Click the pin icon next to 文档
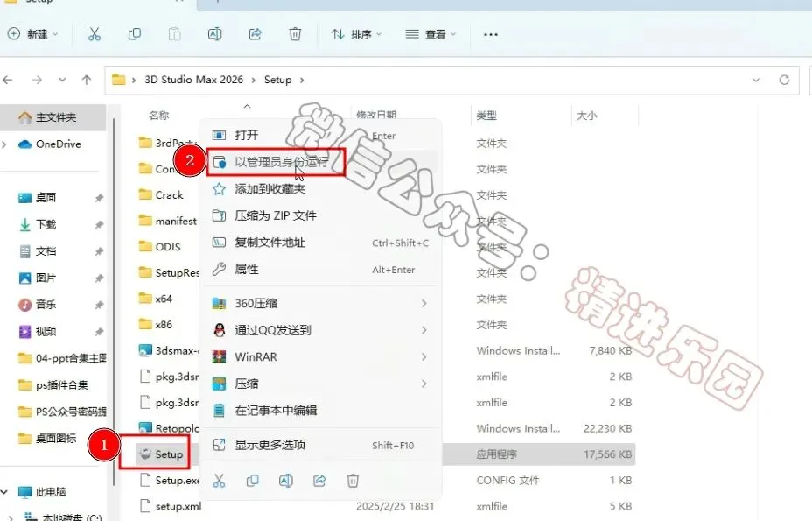 [x=99, y=251]
